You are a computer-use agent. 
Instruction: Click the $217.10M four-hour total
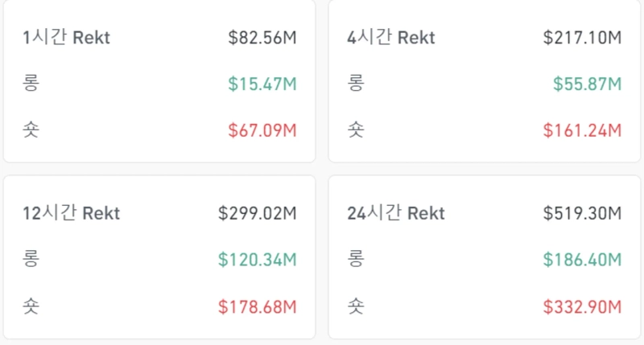tap(582, 38)
